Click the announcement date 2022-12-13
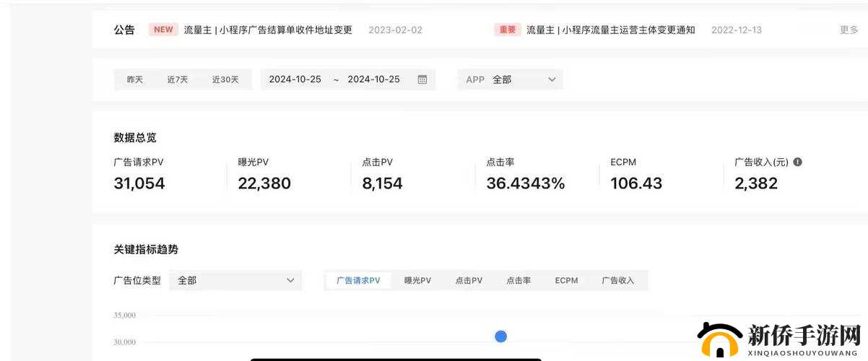 click(x=737, y=30)
